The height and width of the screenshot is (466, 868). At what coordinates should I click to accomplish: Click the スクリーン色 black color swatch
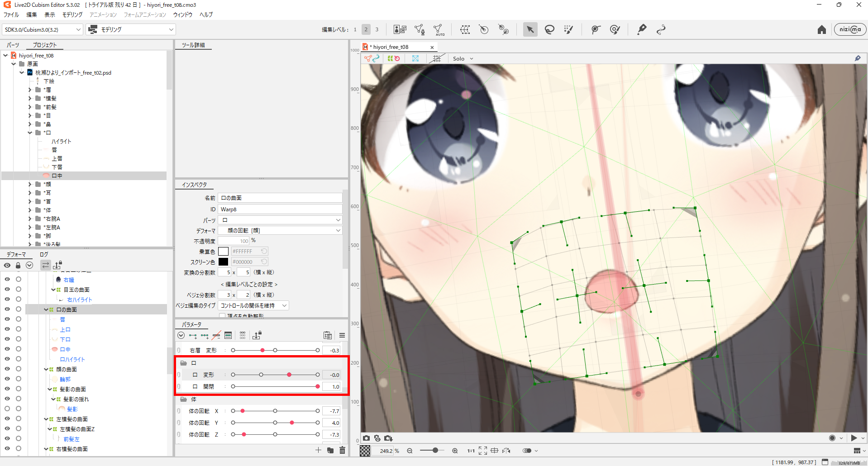[x=223, y=262]
